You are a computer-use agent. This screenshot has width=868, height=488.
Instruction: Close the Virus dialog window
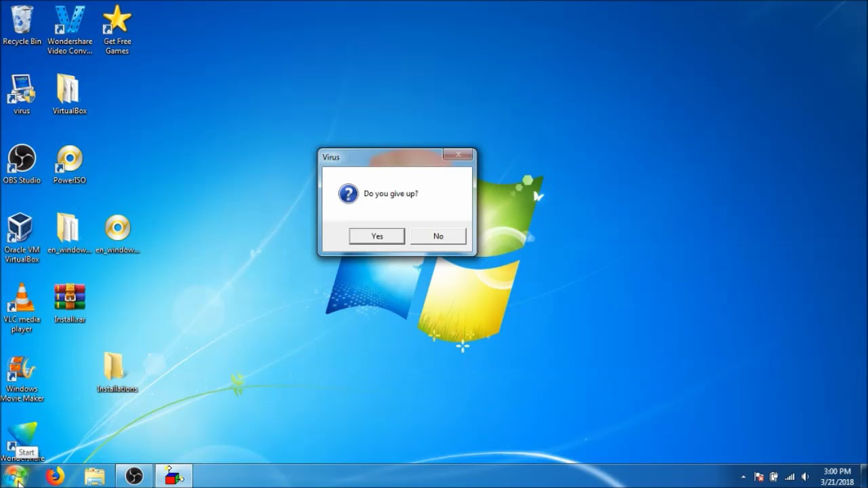(x=458, y=155)
